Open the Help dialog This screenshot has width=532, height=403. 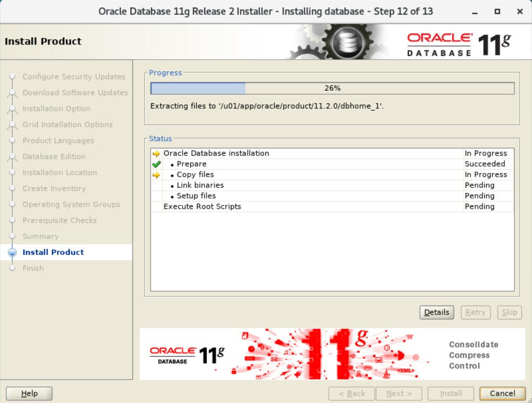coord(29,393)
